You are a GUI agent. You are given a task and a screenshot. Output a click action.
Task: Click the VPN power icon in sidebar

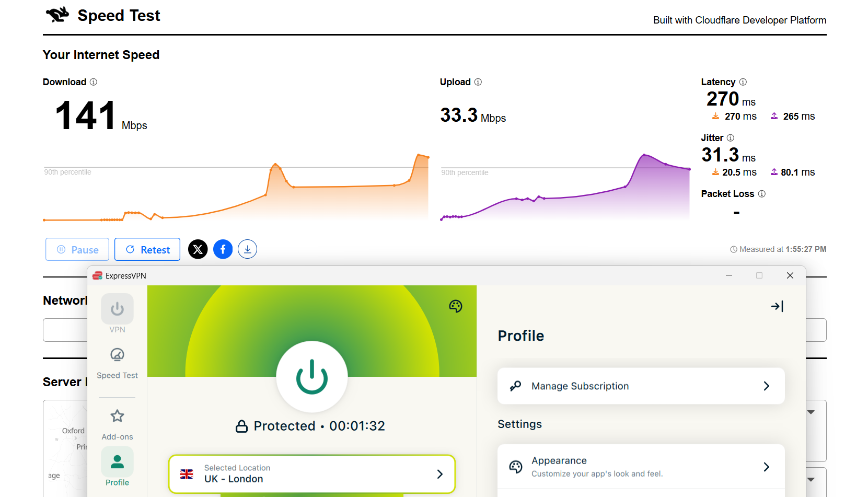pyautogui.click(x=117, y=309)
